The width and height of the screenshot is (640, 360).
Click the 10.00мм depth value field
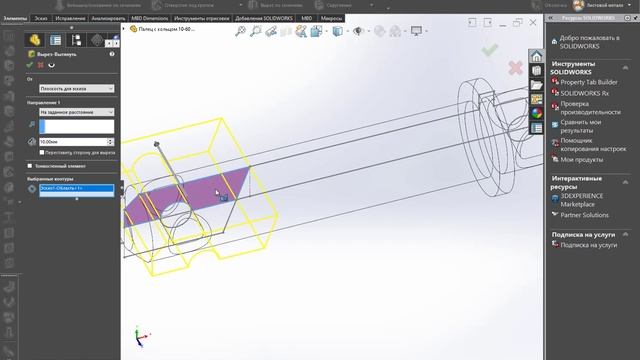click(x=73, y=142)
